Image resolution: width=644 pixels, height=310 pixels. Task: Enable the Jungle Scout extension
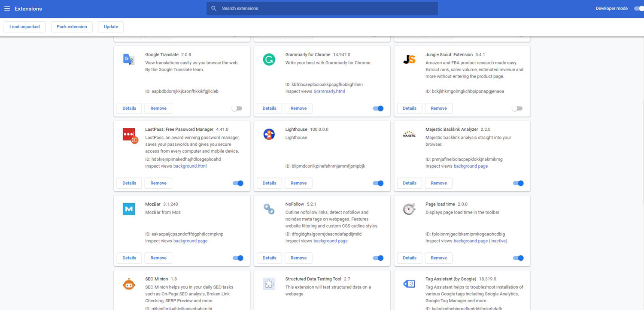click(x=517, y=108)
